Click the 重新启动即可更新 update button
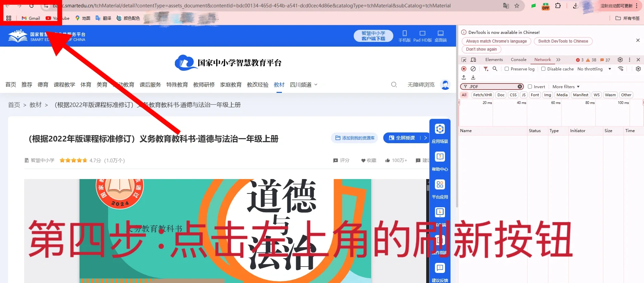This screenshot has width=644, height=283. pos(616,6)
